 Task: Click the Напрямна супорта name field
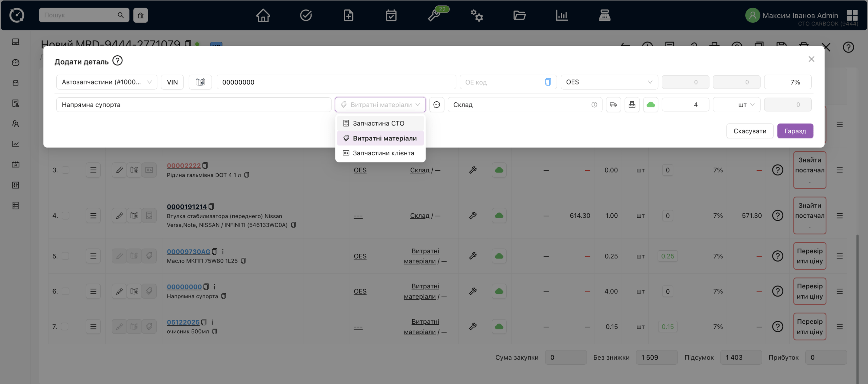click(193, 105)
